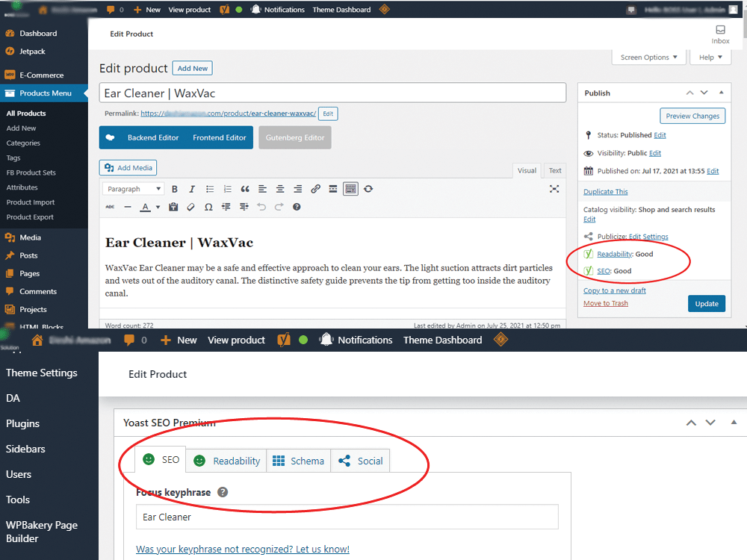The image size is (747, 560).
Task: Toggle bold formatting in editor toolbar
Action: [x=174, y=189]
